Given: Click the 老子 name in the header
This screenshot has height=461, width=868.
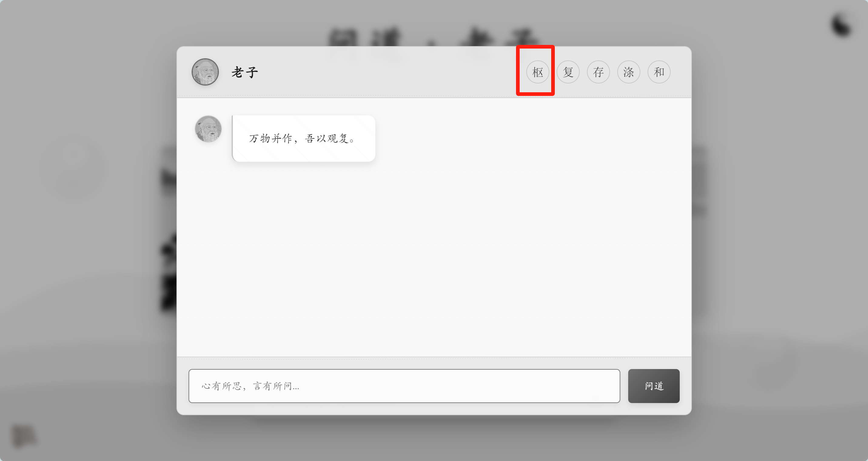Looking at the screenshot, I should click(x=245, y=72).
